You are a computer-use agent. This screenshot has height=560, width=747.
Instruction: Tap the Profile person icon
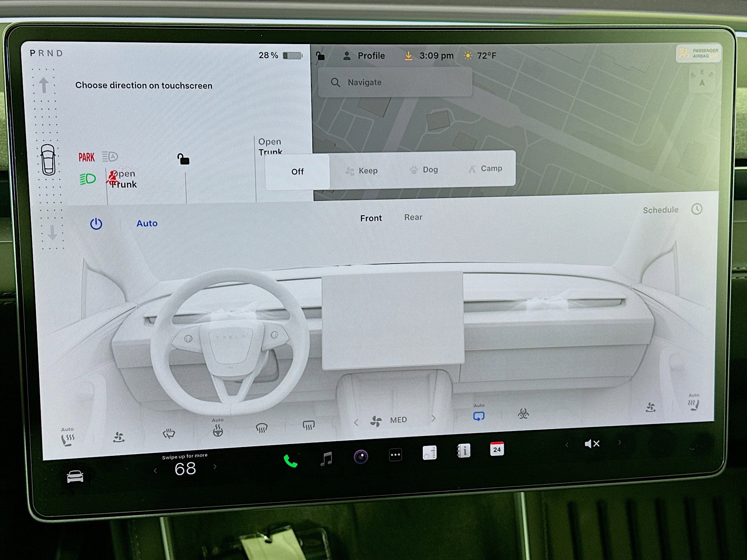(x=347, y=56)
